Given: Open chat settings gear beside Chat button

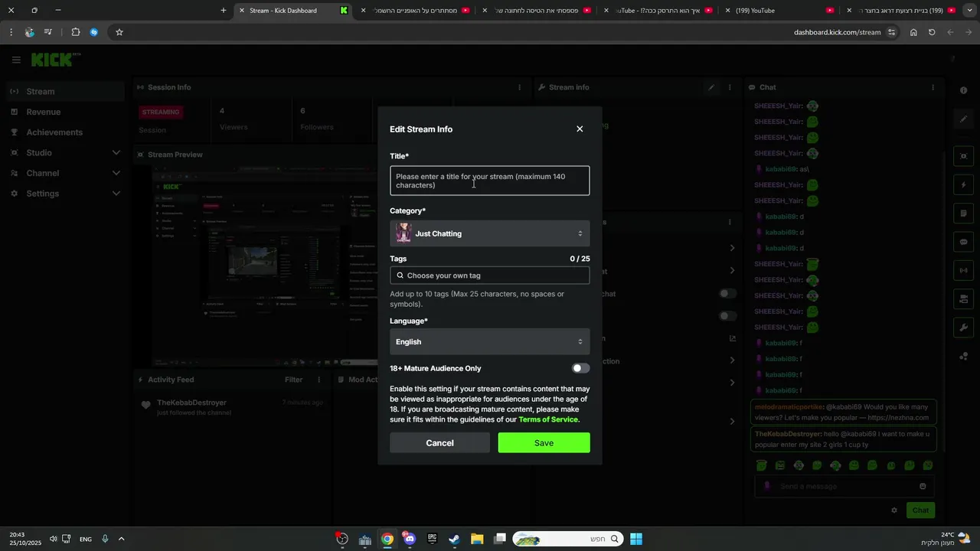Looking at the screenshot, I should point(893,510).
